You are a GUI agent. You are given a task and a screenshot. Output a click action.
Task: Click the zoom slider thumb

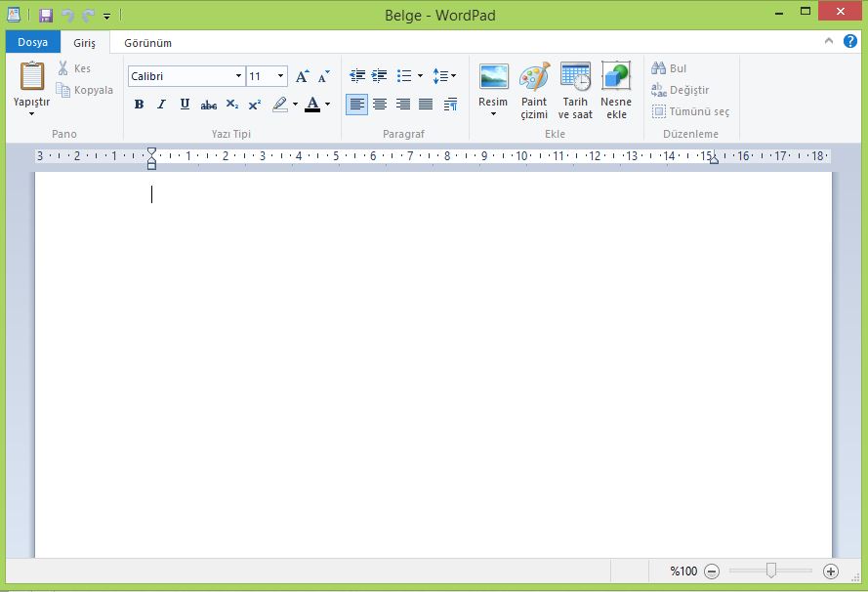click(x=771, y=570)
